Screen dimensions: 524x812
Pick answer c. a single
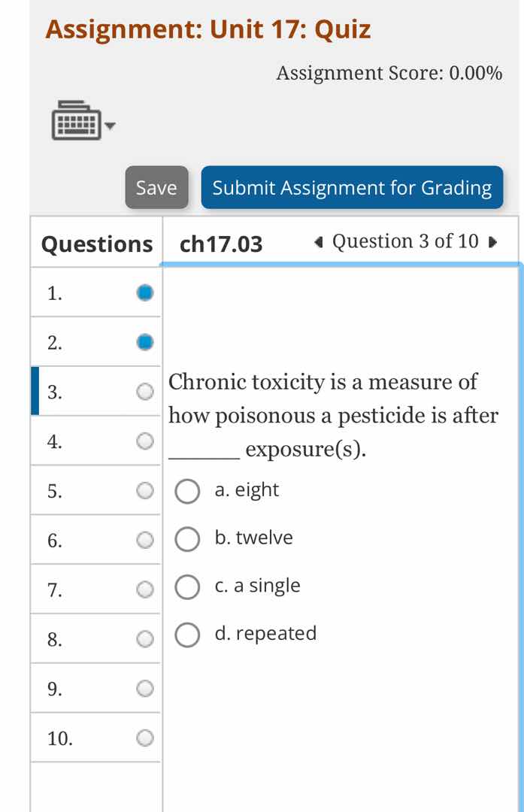click(x=187, y=587)
